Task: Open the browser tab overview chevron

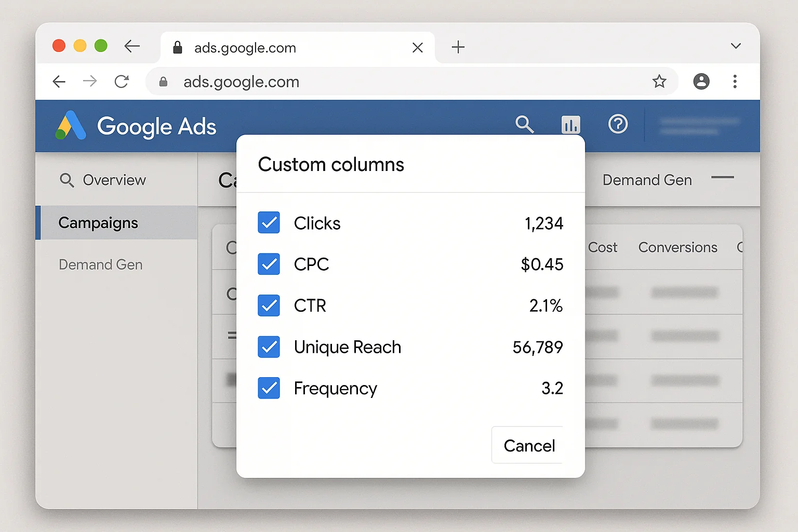Action: (736, 46)
